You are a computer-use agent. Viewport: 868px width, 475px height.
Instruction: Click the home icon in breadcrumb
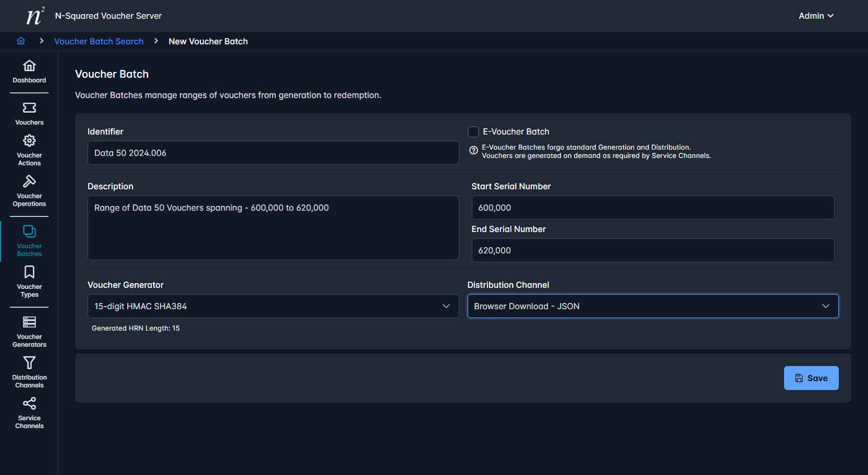coord(21,41)
